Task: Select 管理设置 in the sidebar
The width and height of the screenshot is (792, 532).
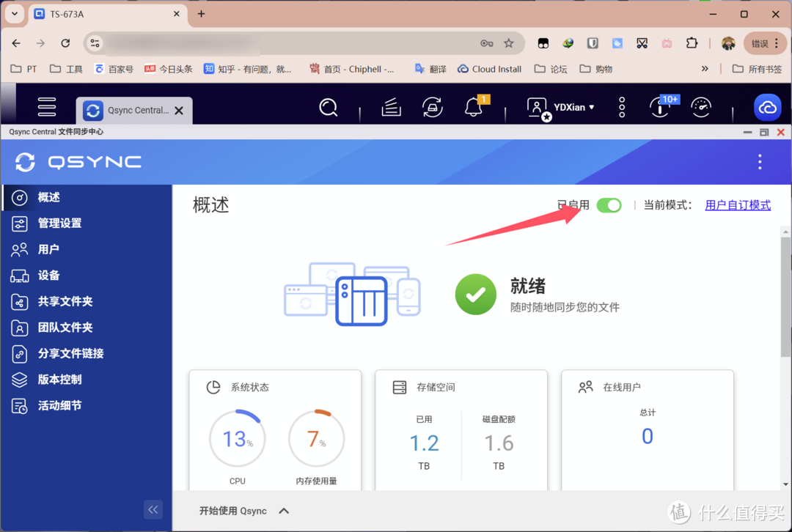Action: [59, 223]
